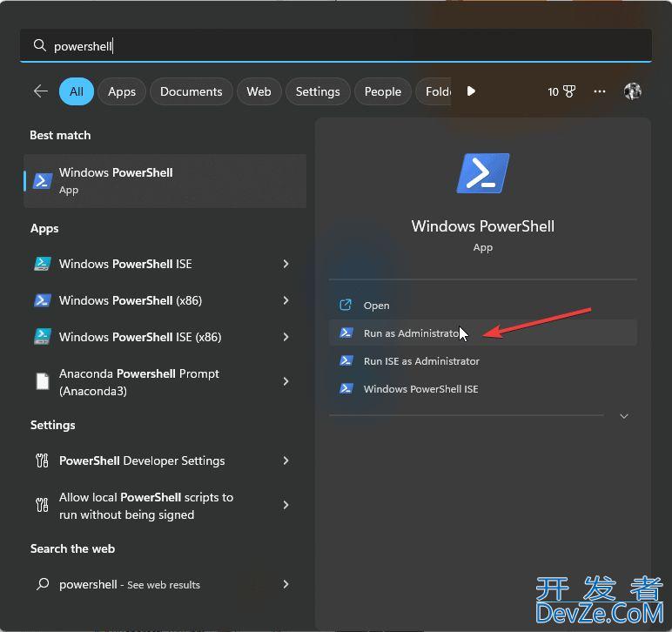Expand the powershell web results chevron
The image size is (672, 632).
tap(286, 585)
